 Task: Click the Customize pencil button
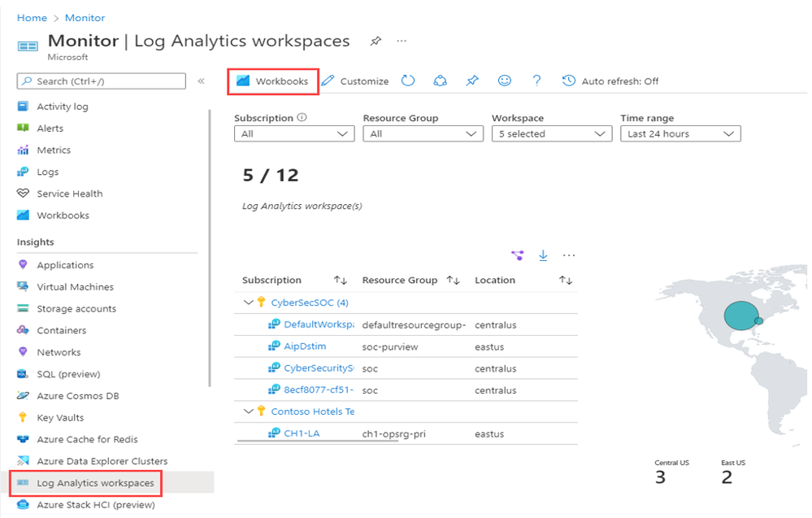355,81
